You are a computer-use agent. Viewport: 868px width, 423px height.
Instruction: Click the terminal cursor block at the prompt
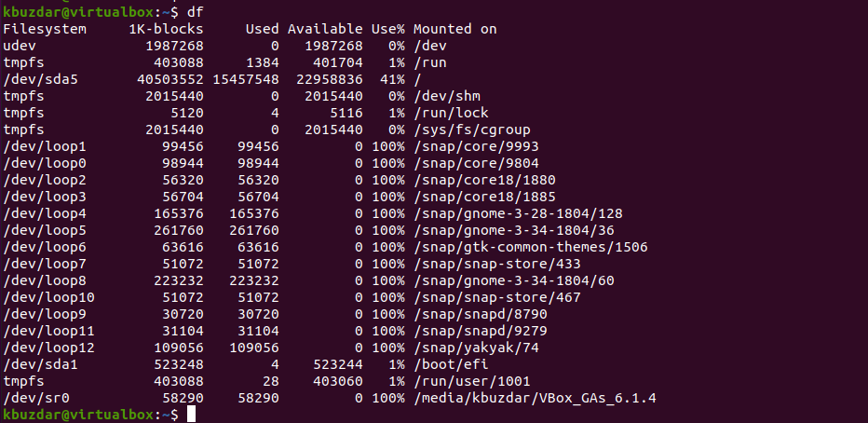(191, 414)
